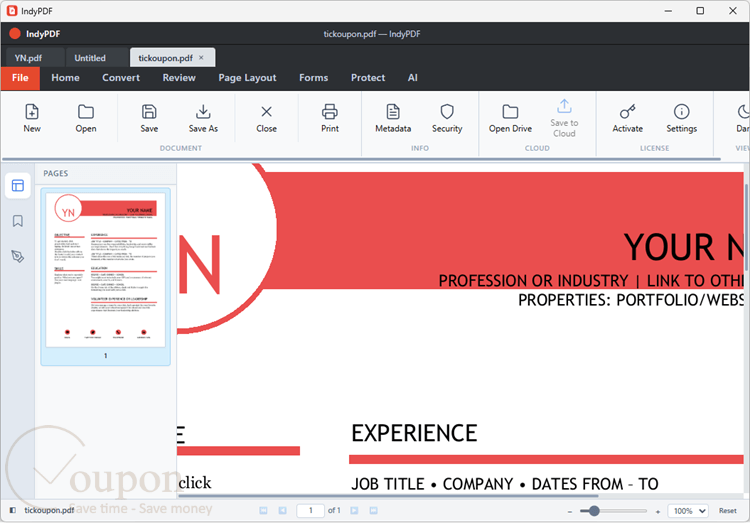Click Reset zoom button
The image size is (750, 523).
[728, 511]
